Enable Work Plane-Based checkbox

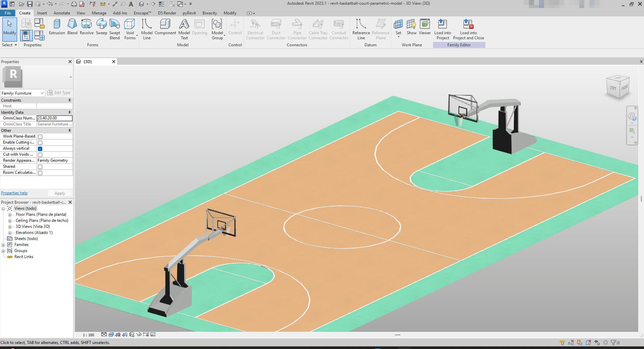[40, 137]
